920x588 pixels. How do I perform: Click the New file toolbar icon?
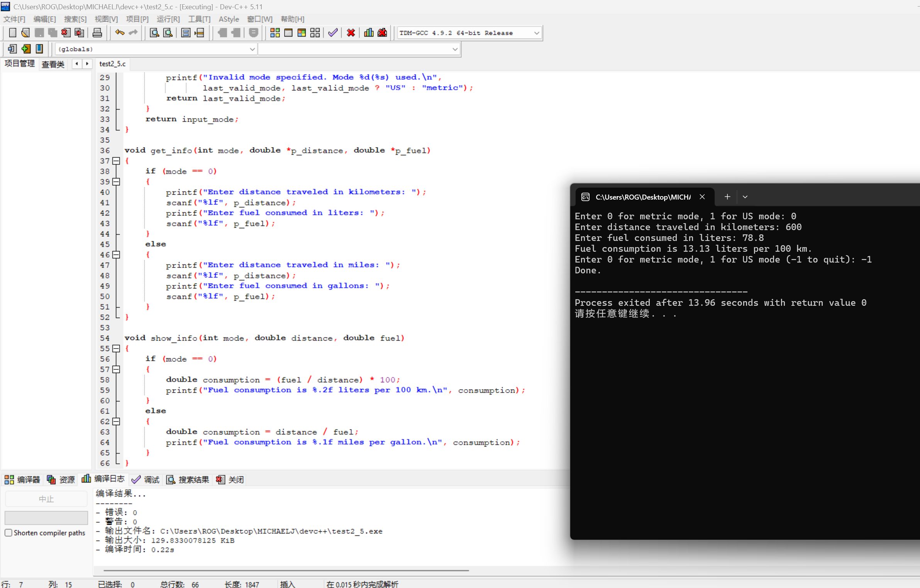(12, 33)
